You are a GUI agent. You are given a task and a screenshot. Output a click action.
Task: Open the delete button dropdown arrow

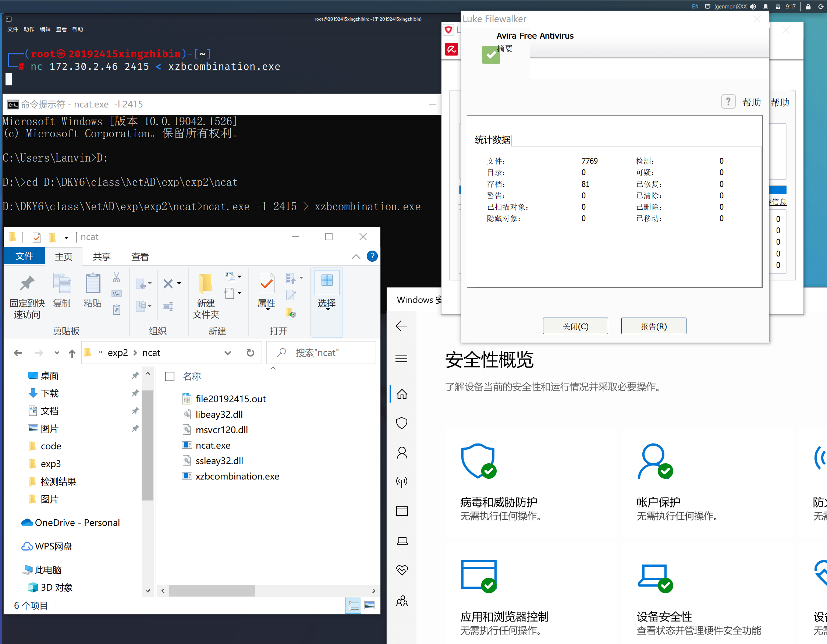point(179,283)
